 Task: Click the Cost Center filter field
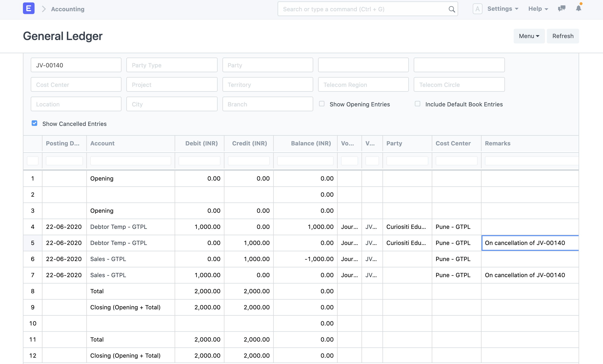point(76,84)
